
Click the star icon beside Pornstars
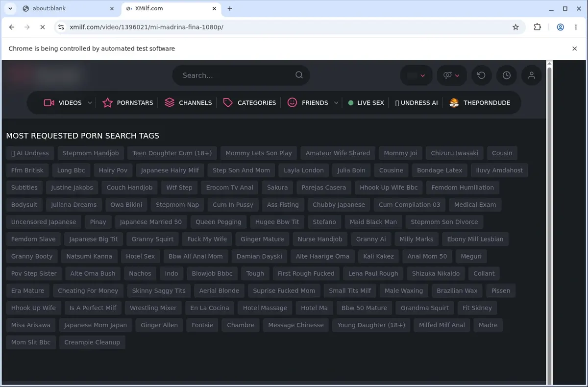[x=107, y=103]
